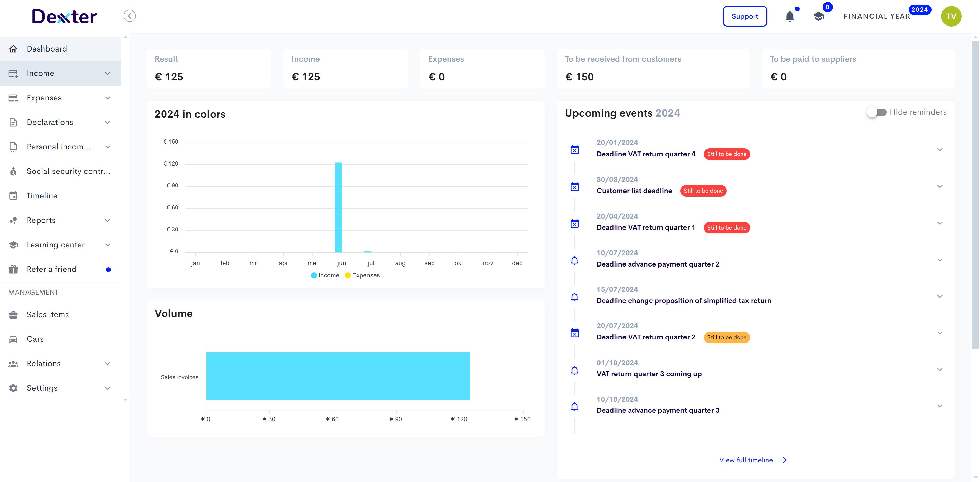Click the Settings gear icon
The image size is (980, 482).
pyautogui.click(x=13, y=388)
